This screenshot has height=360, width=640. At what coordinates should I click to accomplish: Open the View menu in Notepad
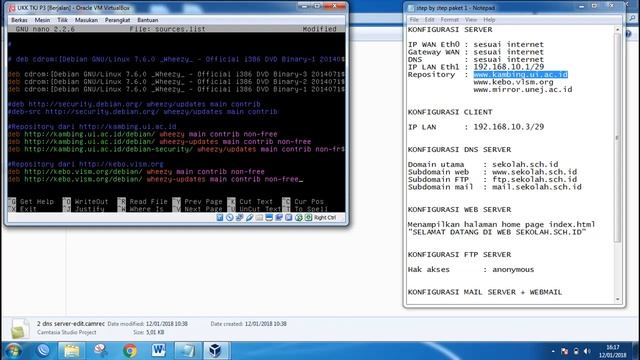pos(471,20)
